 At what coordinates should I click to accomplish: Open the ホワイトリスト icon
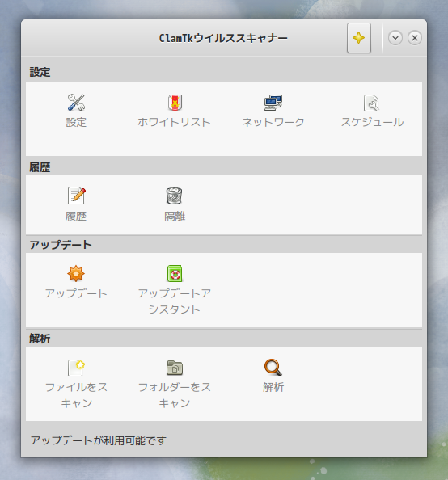pyautogui.click(x=175, y=103)
